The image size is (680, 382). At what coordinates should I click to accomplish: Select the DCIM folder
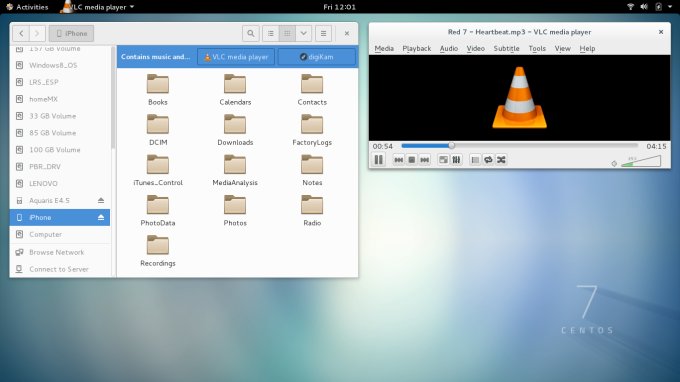coord(158,130)
